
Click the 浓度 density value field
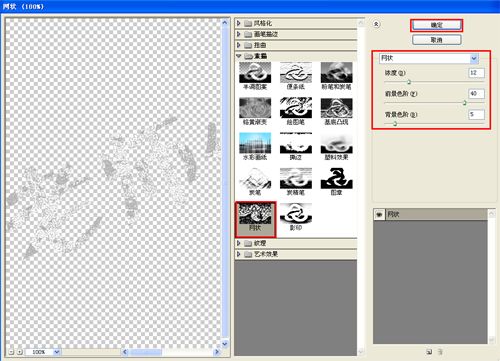pos(476,73)
